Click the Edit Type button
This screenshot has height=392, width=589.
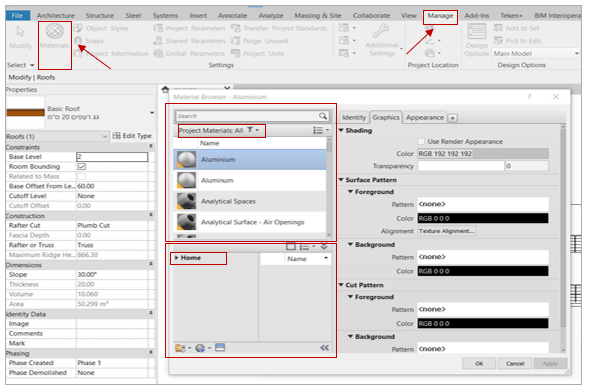pos(132,136)
